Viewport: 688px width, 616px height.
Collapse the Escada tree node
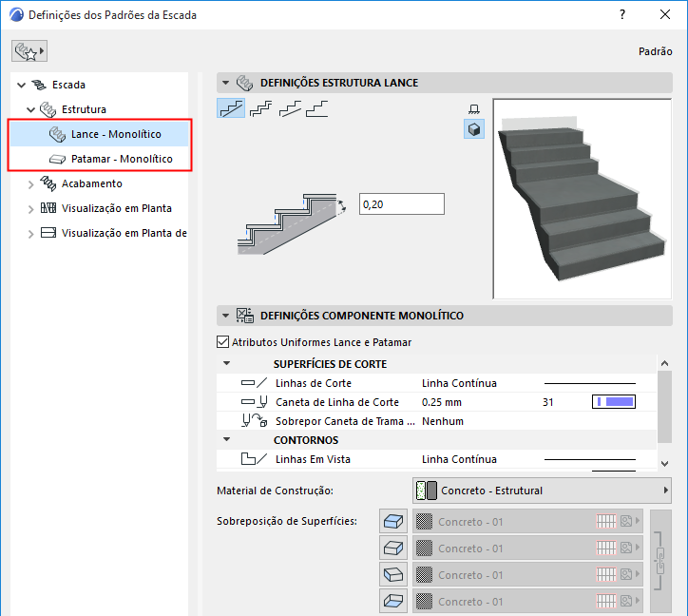(21, 85)
